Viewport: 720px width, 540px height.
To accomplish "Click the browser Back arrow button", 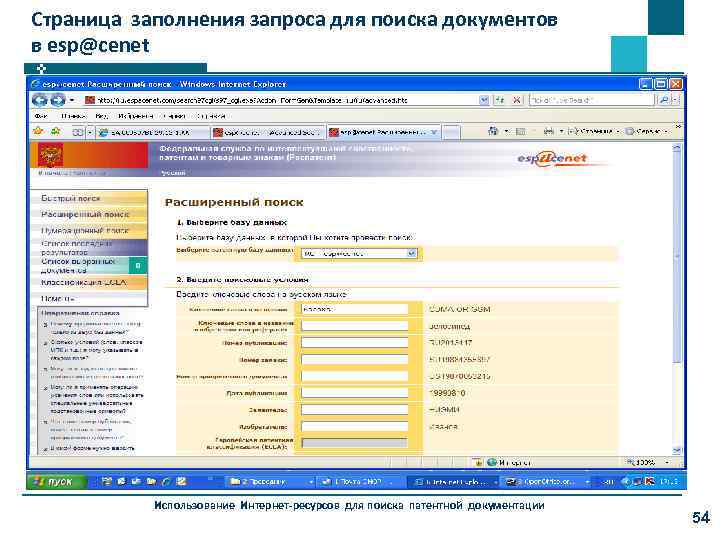I will pyautogui.click(x=39, y=100).
